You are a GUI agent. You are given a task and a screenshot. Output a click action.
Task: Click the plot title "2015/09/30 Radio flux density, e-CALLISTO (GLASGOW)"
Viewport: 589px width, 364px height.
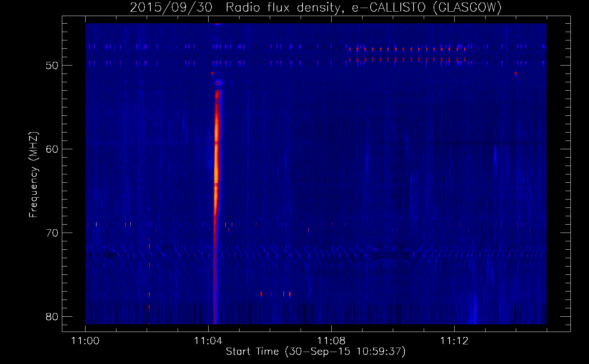pyautogui.click(x=316, y=7)
